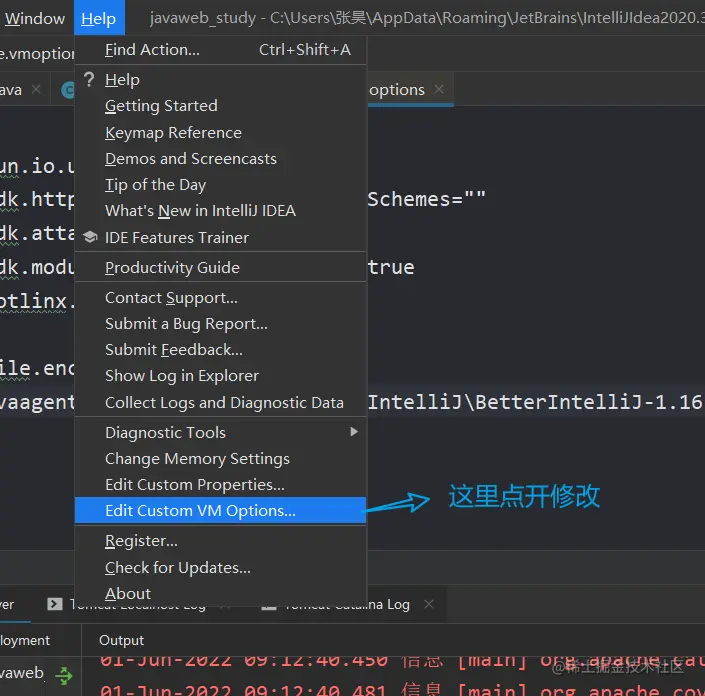Click Submit Feedback...
This screenshot has width=705, height=696.
tap(220, 350)
